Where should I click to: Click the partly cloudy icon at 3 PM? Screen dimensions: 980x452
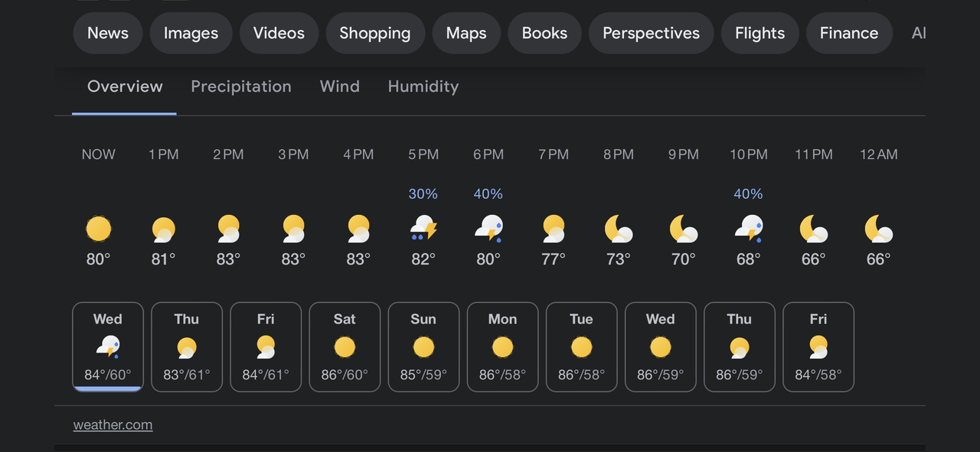(x=293, y=229)
